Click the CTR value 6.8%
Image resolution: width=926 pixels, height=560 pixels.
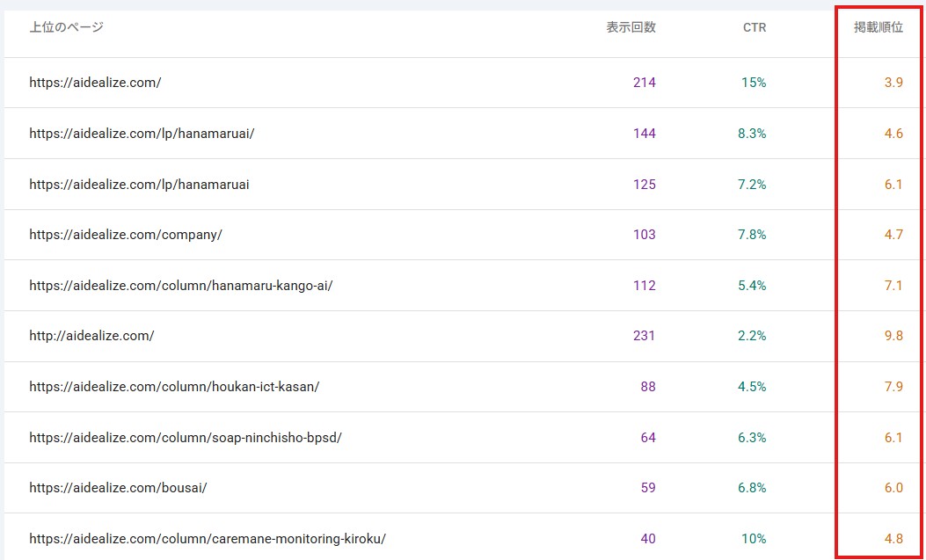click(752, 488)
